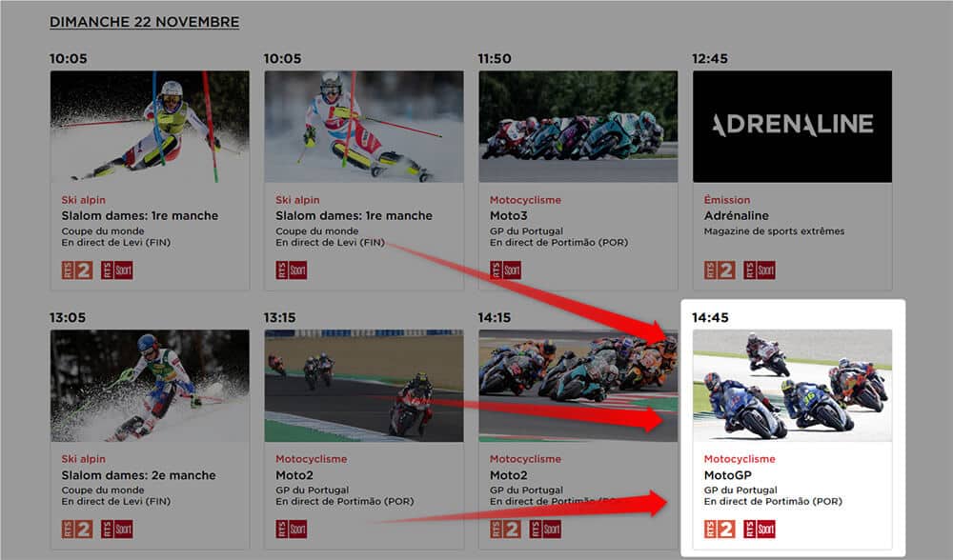This screenshot has width=953, height=560.
Task: Open the 14:15 Moto2 riders thumbnail
Action: point(578,386)
